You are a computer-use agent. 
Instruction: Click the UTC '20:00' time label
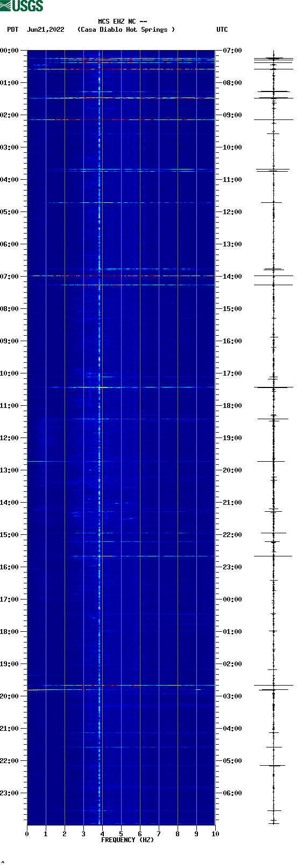(232, 470)
